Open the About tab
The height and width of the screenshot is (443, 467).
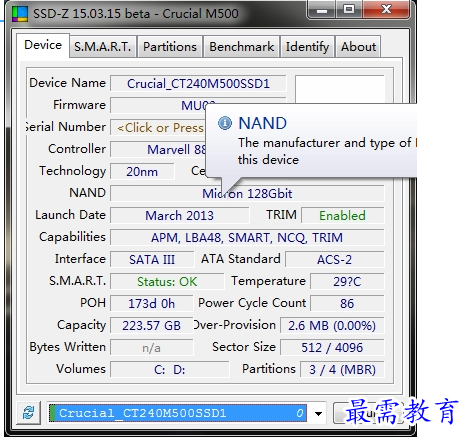(358, 47)
